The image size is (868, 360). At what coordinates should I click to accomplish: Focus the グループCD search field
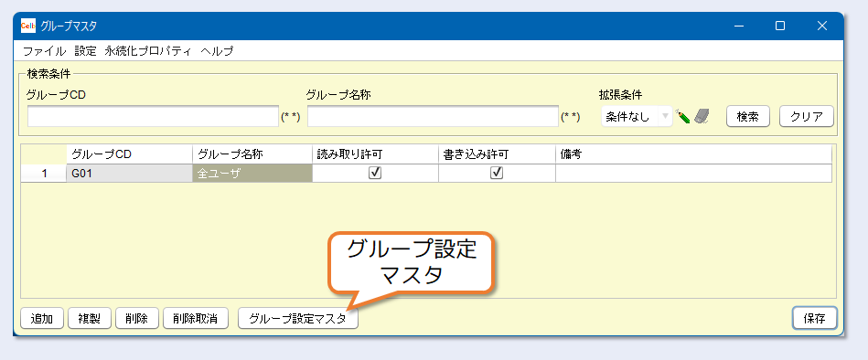tap(153, 117)
